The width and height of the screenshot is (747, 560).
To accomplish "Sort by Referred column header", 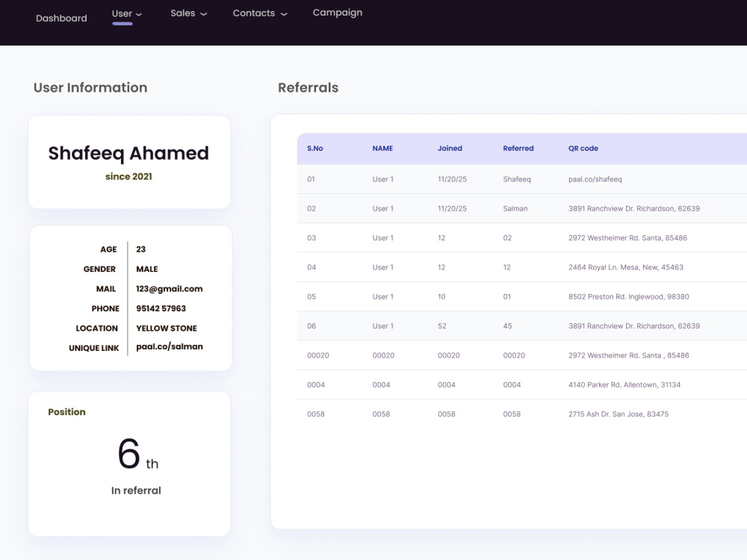I will [518, 149].
